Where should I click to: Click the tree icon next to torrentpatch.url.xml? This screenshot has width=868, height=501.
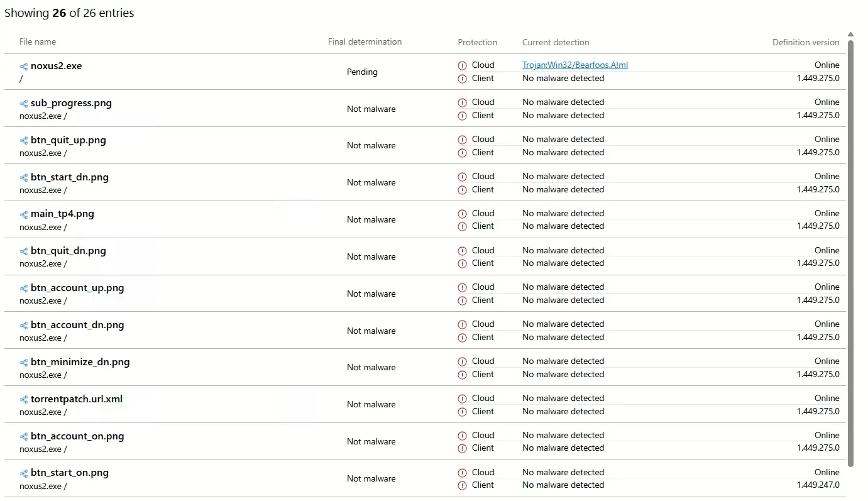(x=24, y=399)
